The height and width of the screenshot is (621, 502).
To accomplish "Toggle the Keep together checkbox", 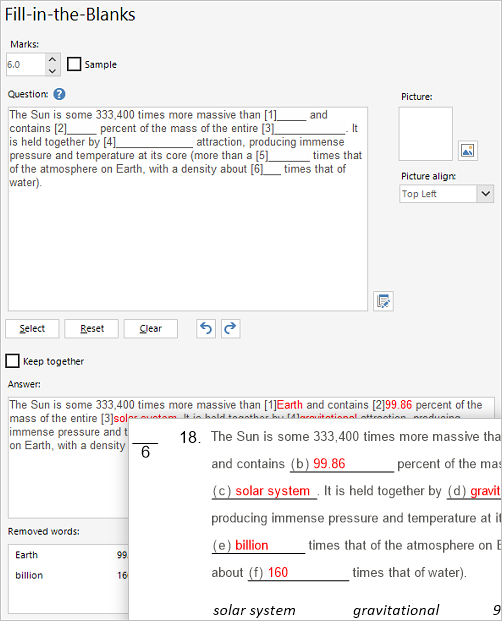I will pos(12,361).
